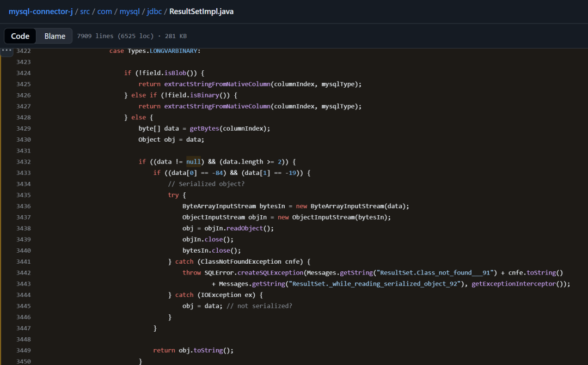The height and width of the screenshot is (365, 588).
Task: Select line number 3422
Action: click(23, 51)
